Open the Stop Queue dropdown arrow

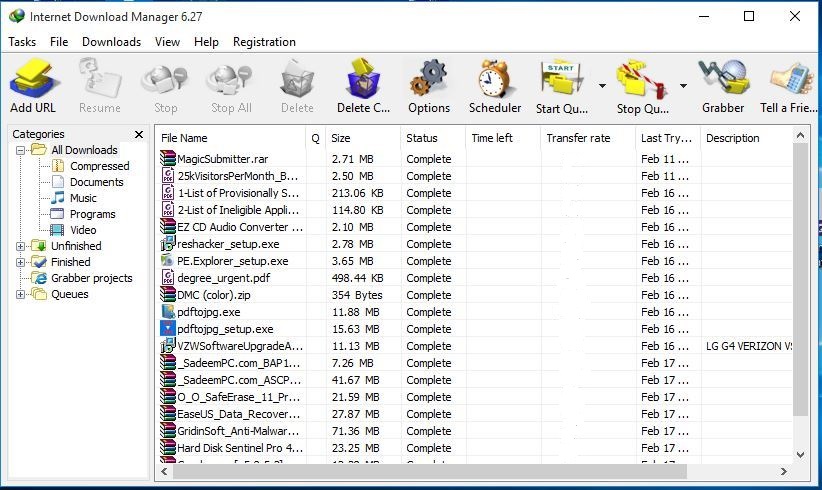point(683,85)
